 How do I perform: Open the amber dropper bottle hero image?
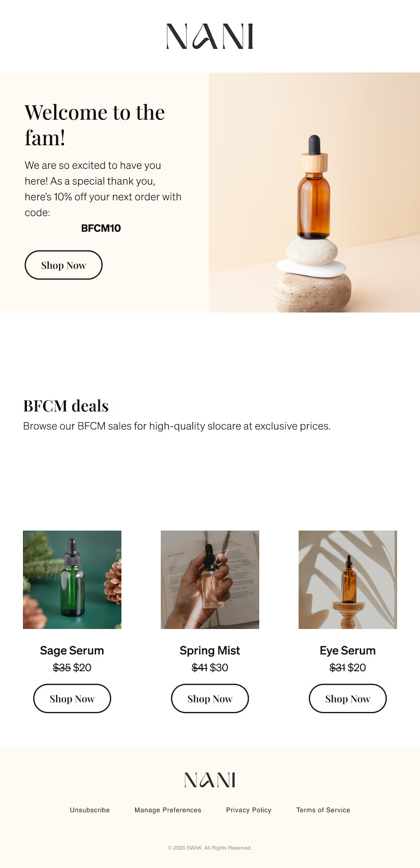pos(314,192)
